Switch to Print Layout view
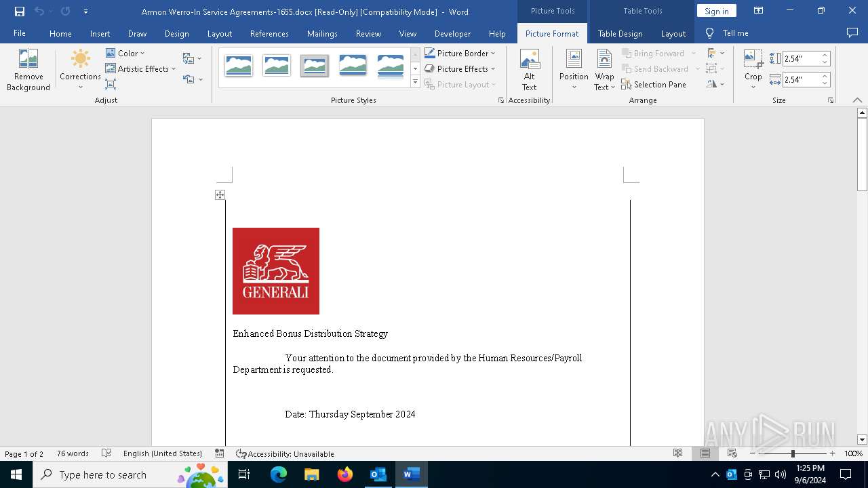This screenshot has width=868, height=488. click(705, 453)
